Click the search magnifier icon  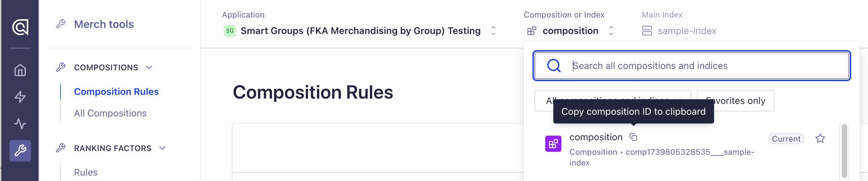(x=554, y=66)
